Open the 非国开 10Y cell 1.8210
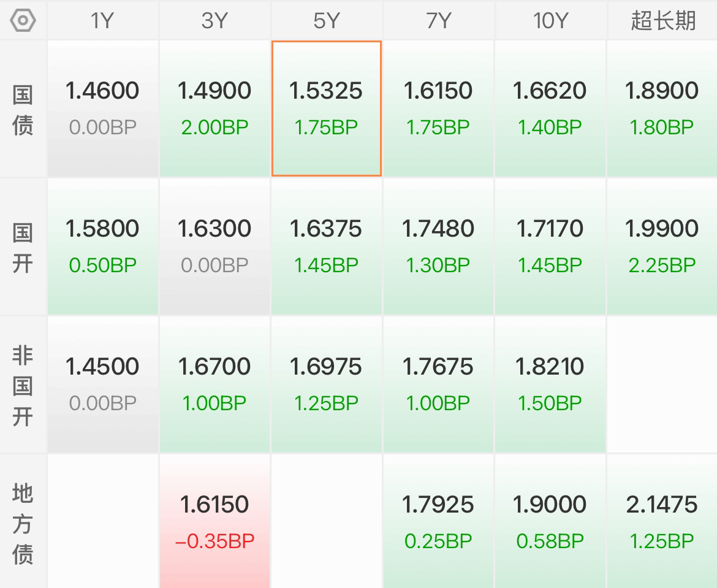Image resolution: width=717 pixels, height=588 pixels. [x=550, y=384]
